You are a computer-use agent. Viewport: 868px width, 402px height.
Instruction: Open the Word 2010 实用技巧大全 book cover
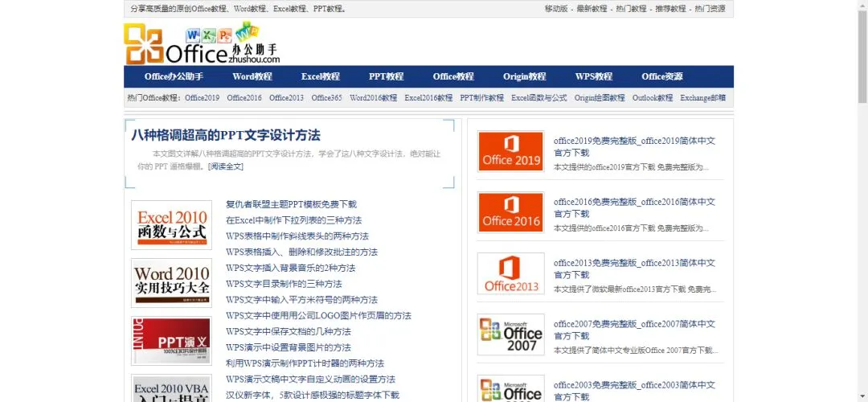point(172,283)
